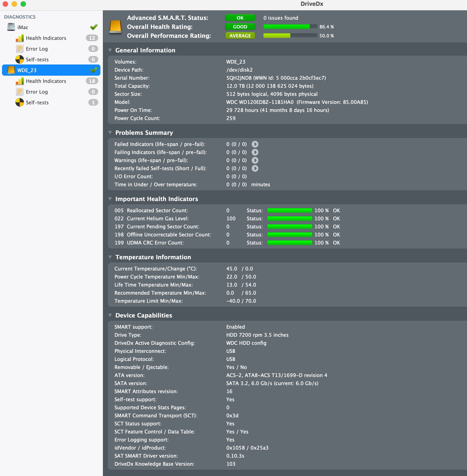Click the model WDC WD120EDBZ-11B1HA0 value
This screenshot has height=476, width=467.
coord(297,102)
